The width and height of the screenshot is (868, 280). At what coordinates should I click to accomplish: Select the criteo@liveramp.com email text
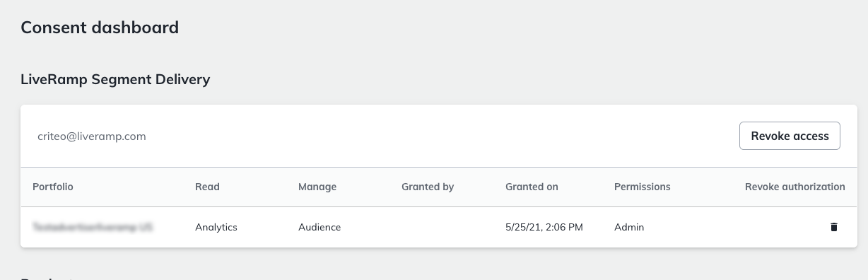coord(92,136)
